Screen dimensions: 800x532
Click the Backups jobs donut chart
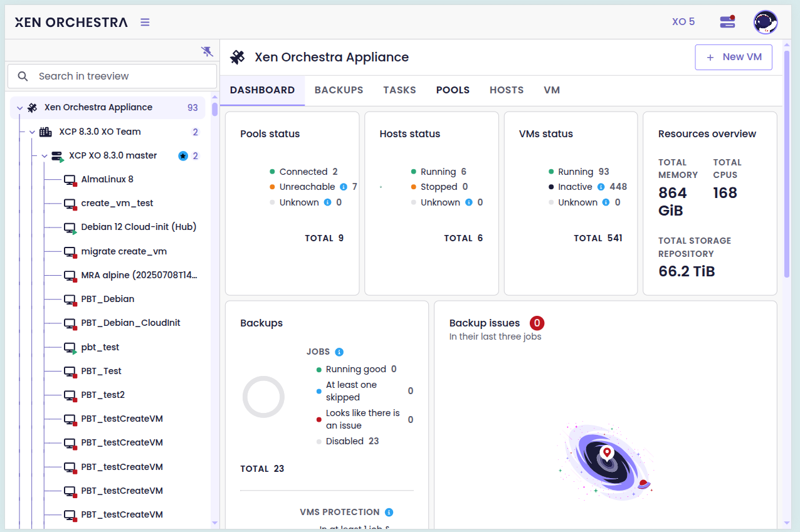tap(263, 397)
